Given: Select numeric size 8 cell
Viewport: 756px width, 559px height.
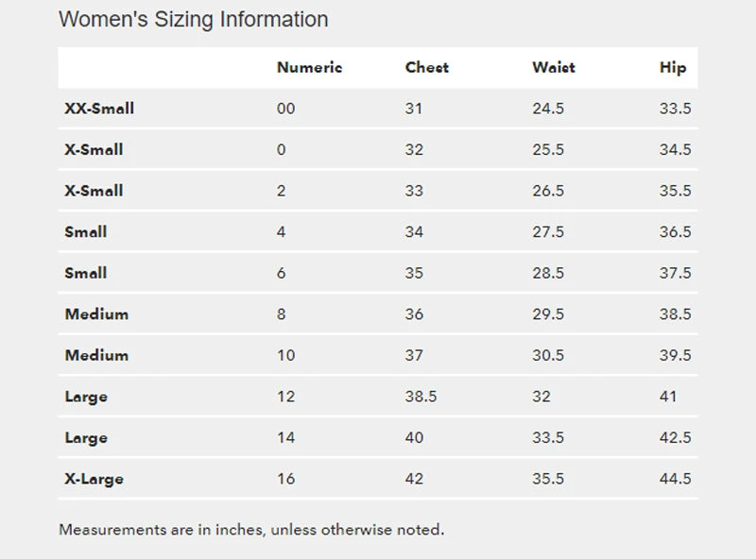Looking at the screenshot, I should point(281,314).
